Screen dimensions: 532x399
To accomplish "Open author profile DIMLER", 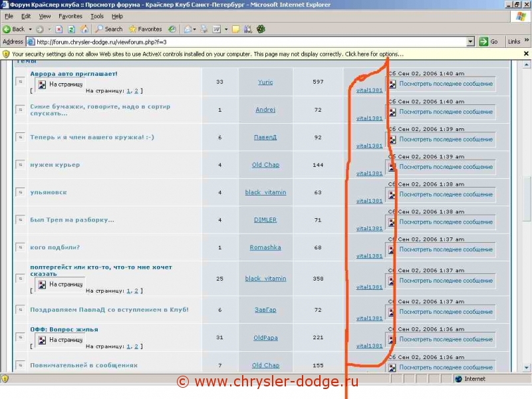I will coord(265,219).
